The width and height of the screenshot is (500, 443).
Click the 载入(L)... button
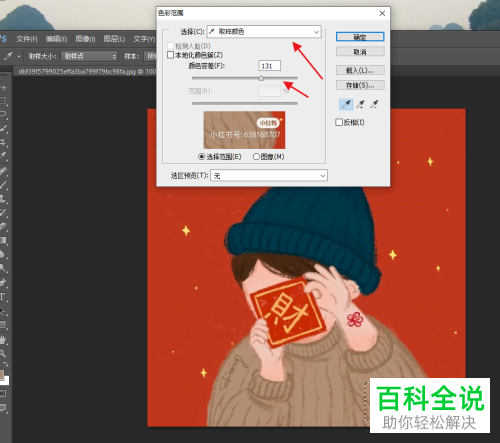click(360, 70)
